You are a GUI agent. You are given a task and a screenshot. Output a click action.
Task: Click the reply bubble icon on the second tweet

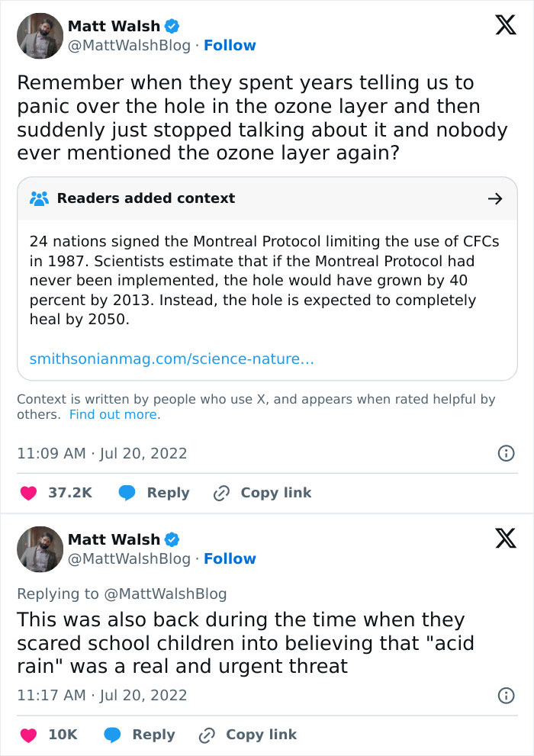point(112,735)
